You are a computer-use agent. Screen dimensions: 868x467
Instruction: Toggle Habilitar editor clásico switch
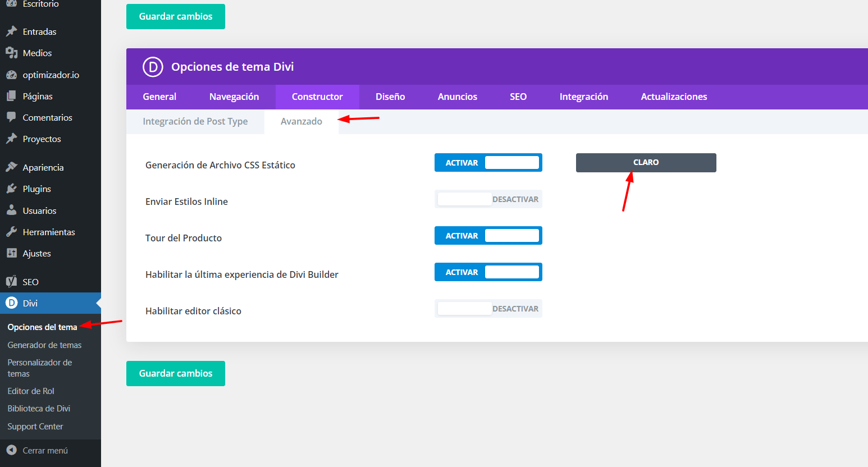[x=488, y=309]
